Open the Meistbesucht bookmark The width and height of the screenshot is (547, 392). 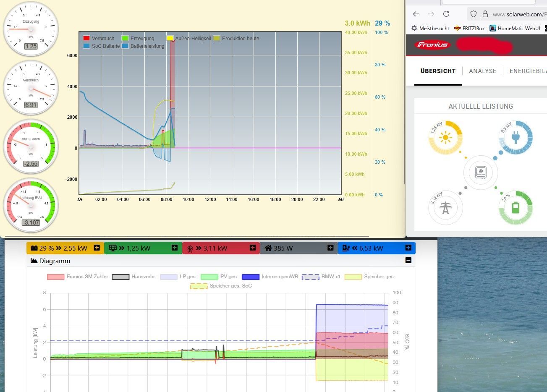[430, 29]
